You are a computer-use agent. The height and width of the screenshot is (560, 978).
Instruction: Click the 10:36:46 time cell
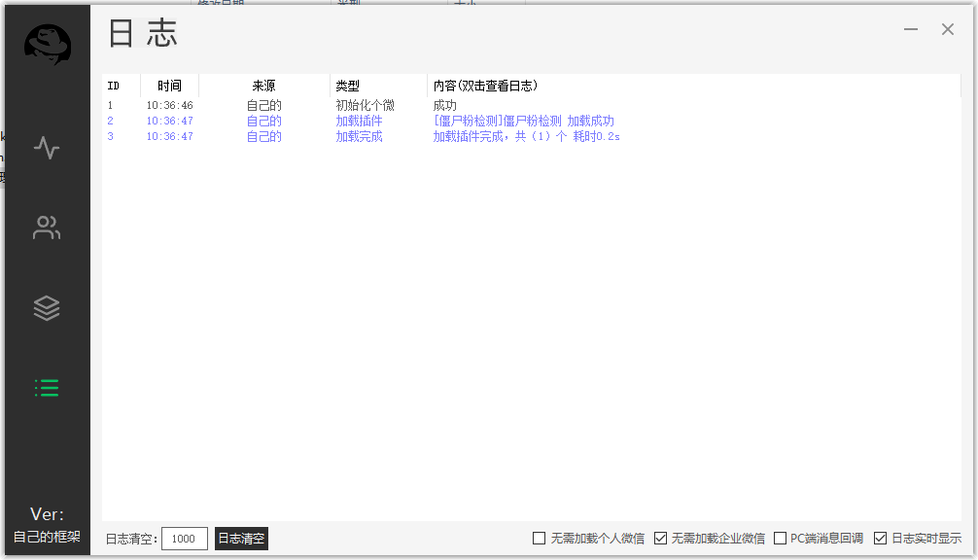coord(170,105)
